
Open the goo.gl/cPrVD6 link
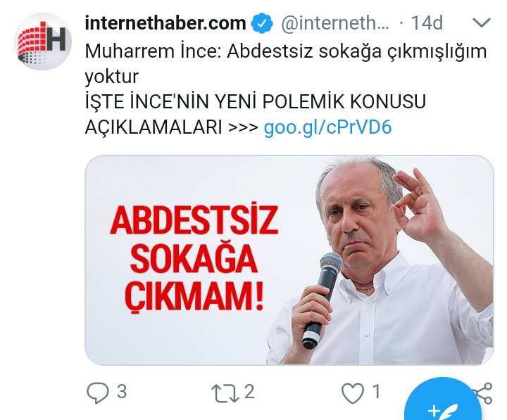(327, 127)
